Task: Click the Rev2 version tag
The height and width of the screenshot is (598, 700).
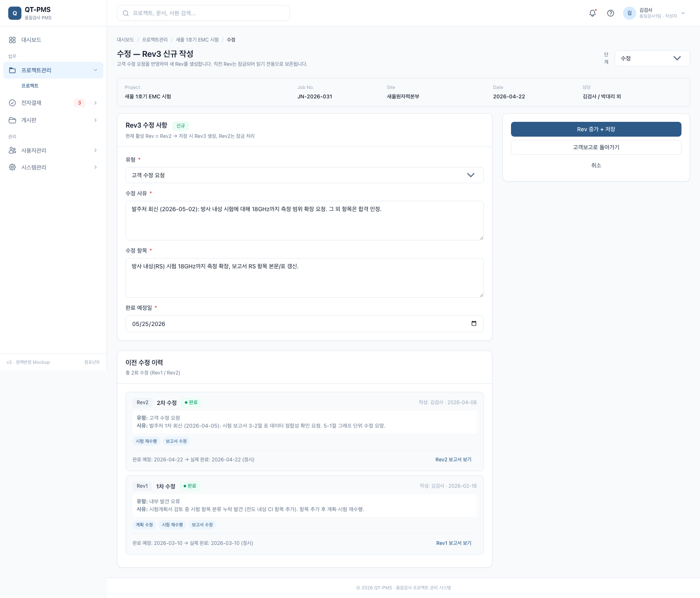Action: pos(142,403)
